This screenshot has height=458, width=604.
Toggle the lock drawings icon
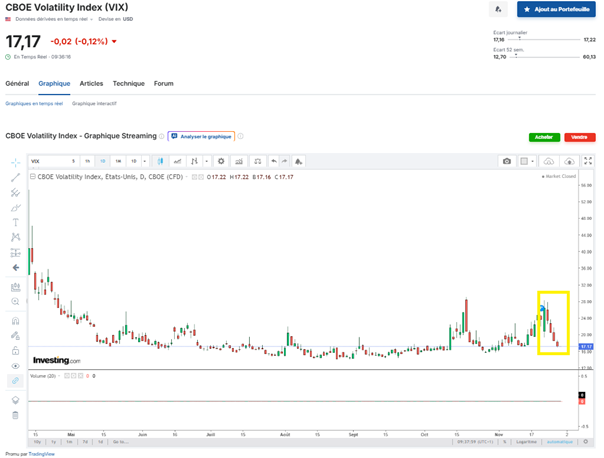(15, 351)
